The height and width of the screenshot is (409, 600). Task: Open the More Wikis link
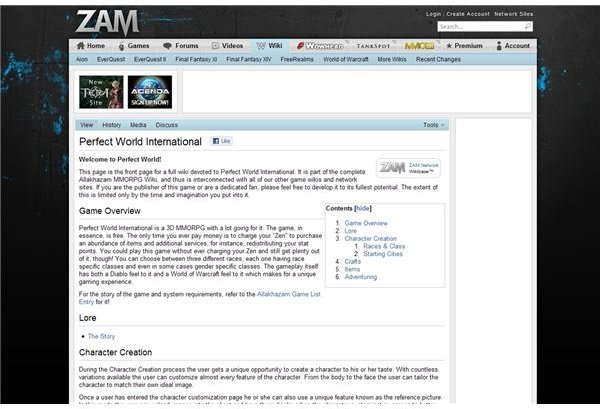(x=392, y=59)
